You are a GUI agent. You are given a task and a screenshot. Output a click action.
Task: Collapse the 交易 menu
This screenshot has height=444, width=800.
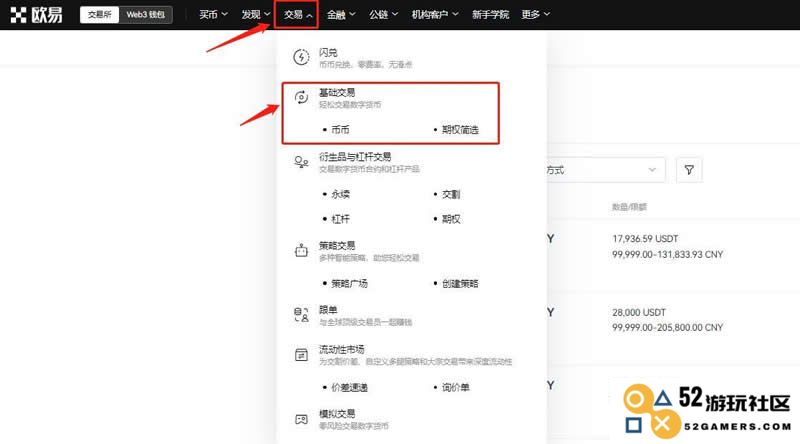pyautogui.click(x=297, y=15)
